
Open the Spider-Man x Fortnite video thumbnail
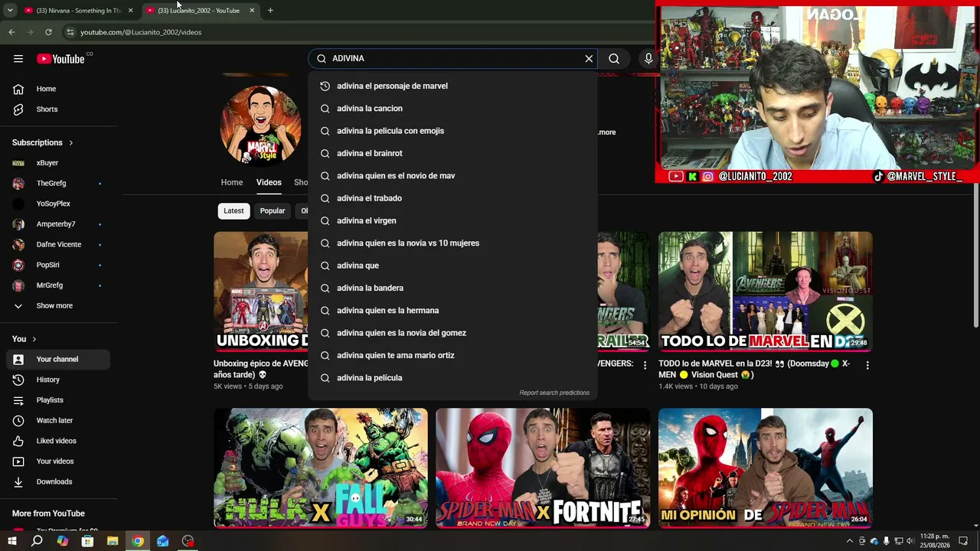(x=543, y=468)
